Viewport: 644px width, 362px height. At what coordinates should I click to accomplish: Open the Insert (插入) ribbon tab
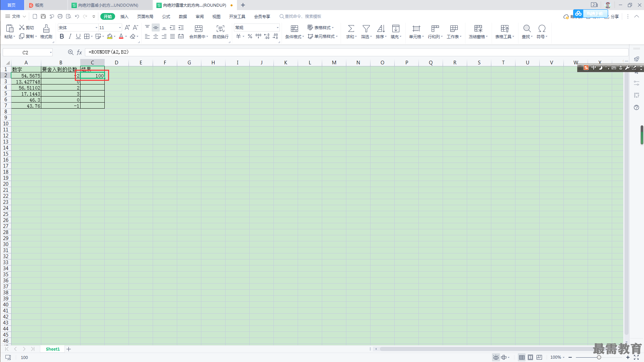pos(125,16)
